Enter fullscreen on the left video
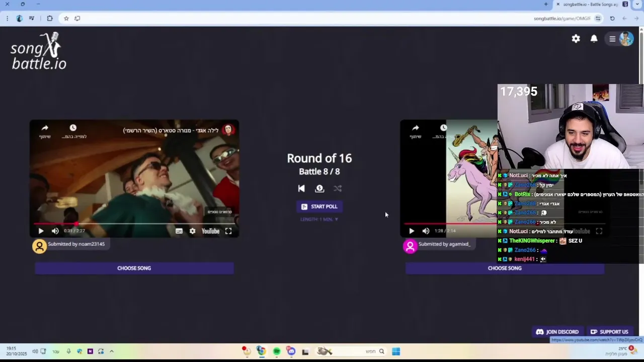Viewport: 644px width, 362px height. pos(228,231)
